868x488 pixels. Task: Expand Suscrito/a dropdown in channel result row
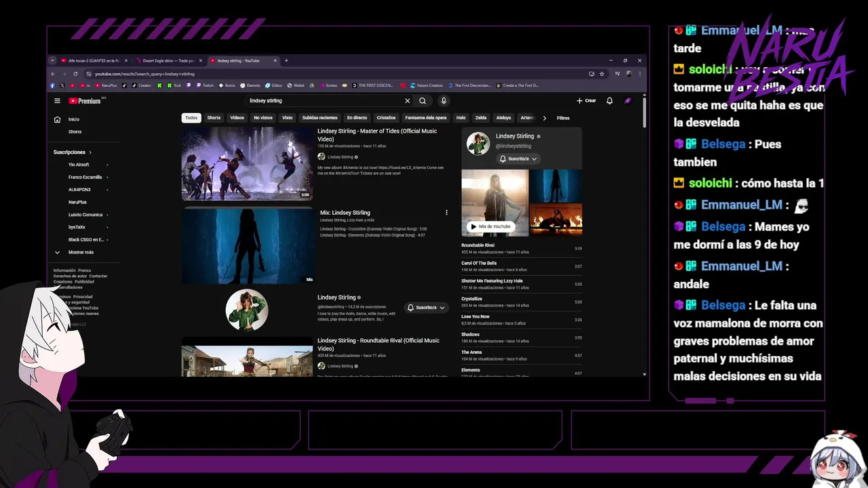427,308
